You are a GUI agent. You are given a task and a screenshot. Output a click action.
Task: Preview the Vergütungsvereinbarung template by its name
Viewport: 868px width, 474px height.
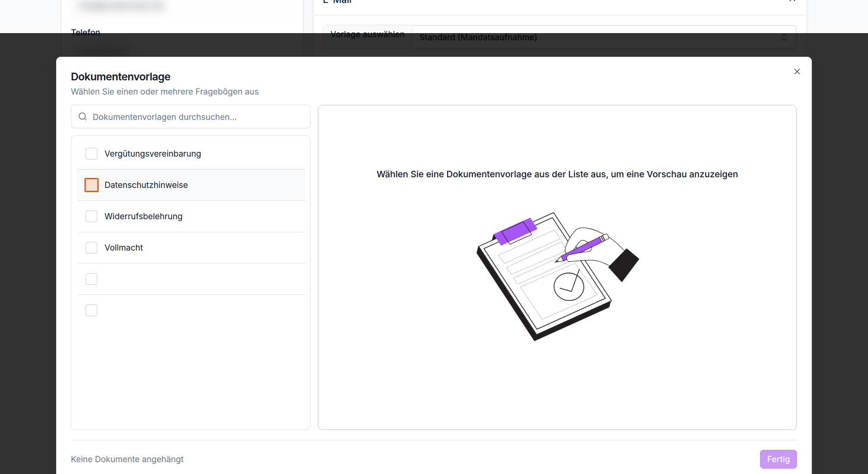tap(153, 154)
